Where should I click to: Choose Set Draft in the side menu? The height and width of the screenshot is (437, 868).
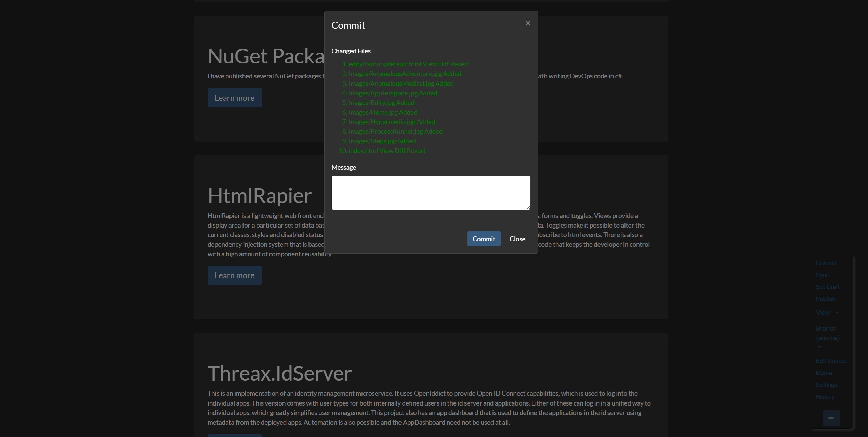point(827,287)
